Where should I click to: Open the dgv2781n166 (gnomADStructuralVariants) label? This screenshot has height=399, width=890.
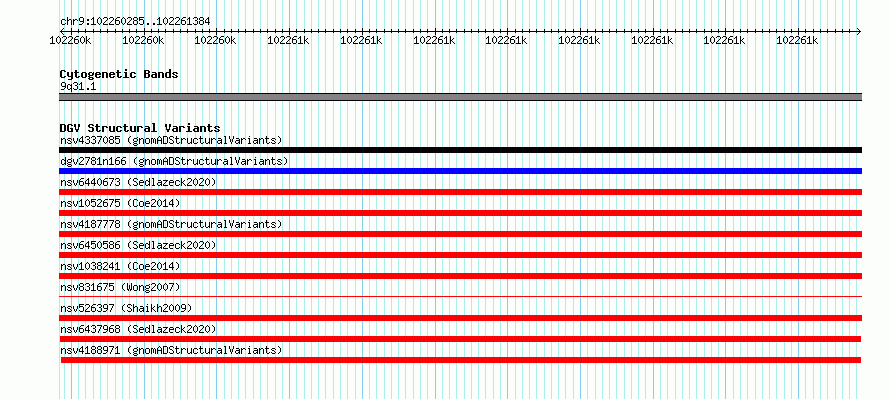(x=174, y=161)
